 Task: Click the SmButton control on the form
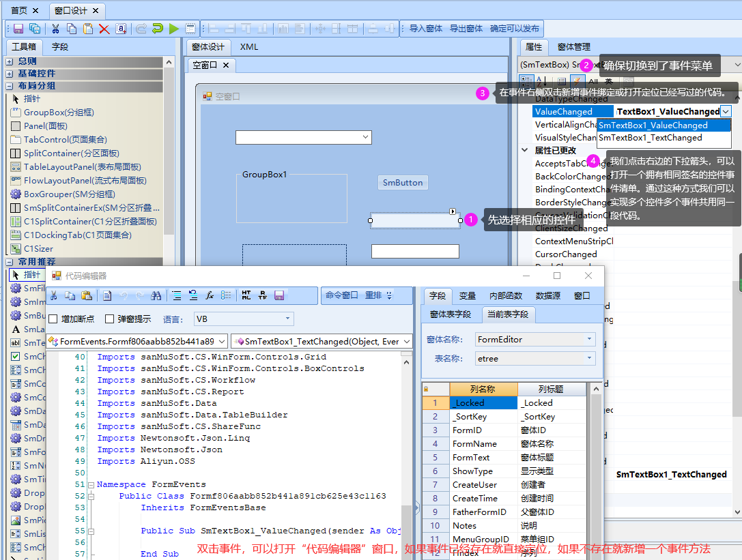[403, 183]
